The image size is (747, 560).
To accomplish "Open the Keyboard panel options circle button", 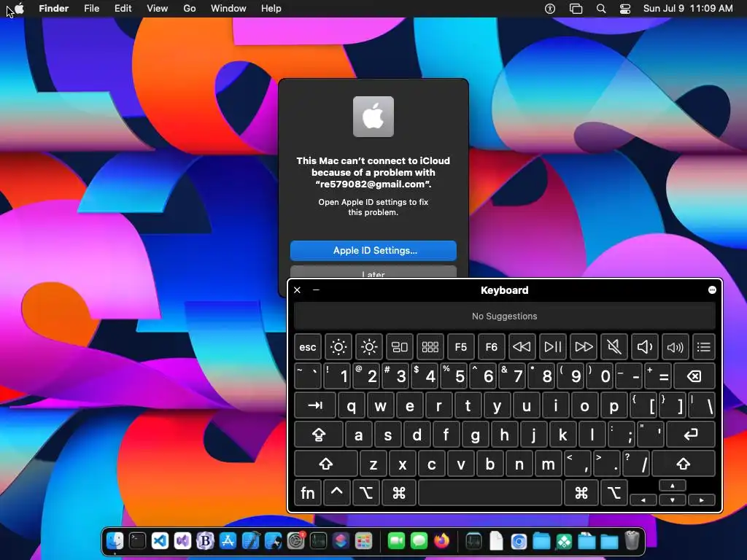I will point(712,290).
